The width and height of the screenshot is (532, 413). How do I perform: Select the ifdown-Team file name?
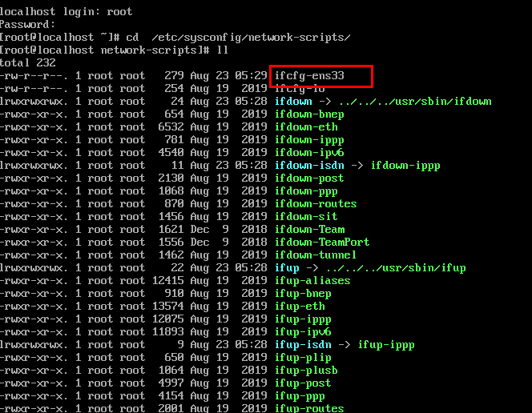tap(309, 230)
